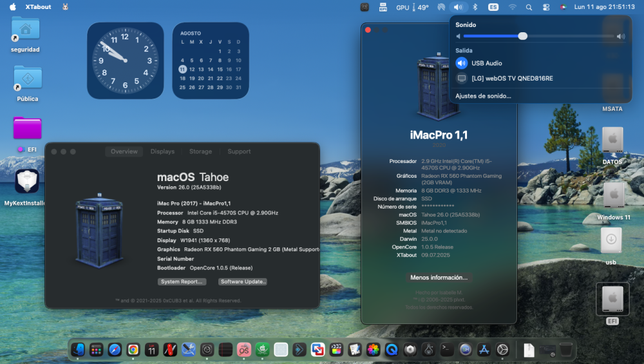The height and width of the screenshot is (364, 644).
Task: Click the Software Update.. button
Action: point(243,282)
